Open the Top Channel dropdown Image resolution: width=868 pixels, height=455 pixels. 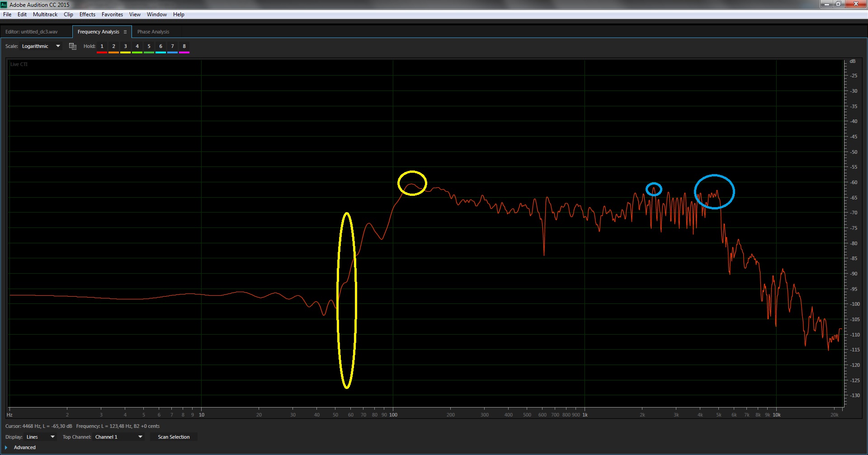pos(119,437)
